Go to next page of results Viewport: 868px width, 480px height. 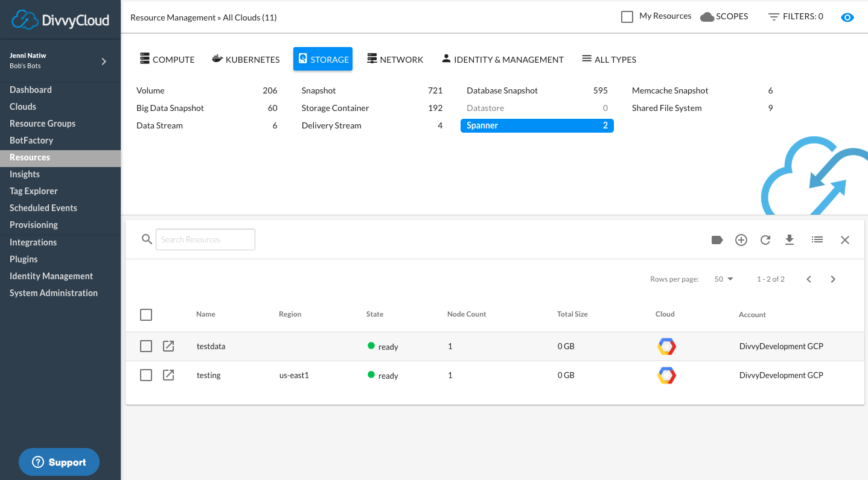point(833,279)
